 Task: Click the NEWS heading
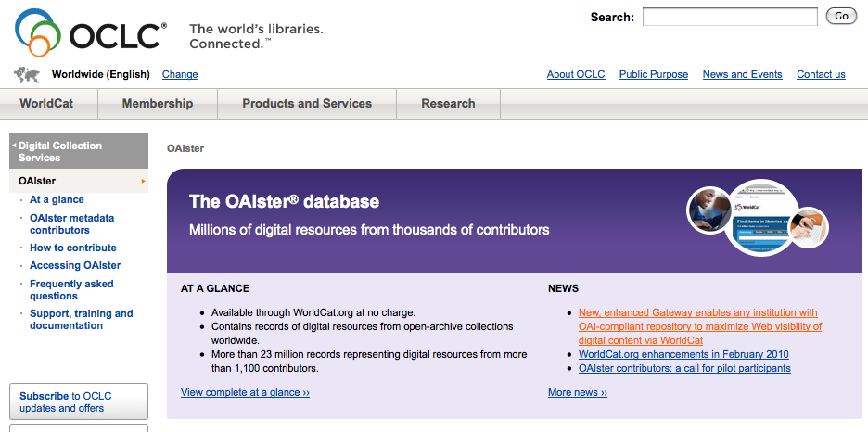563,288
